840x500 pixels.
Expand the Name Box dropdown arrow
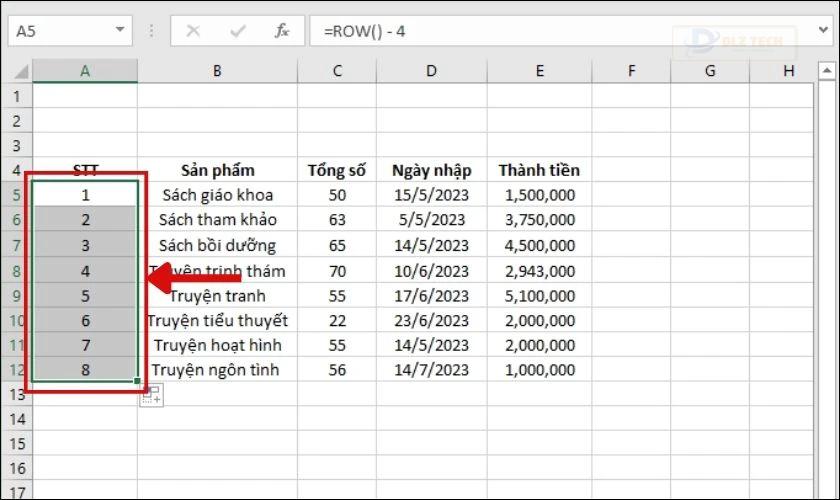120,31
